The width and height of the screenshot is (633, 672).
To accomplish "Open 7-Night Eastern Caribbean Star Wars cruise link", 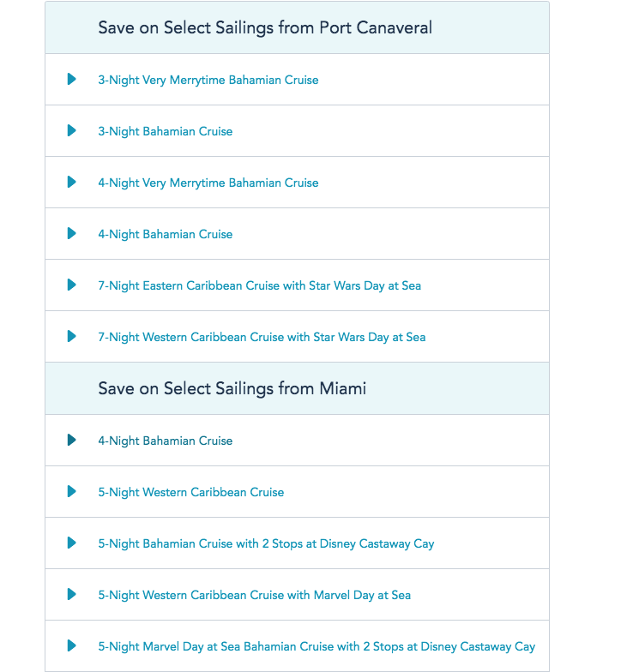I will [259, 285].
